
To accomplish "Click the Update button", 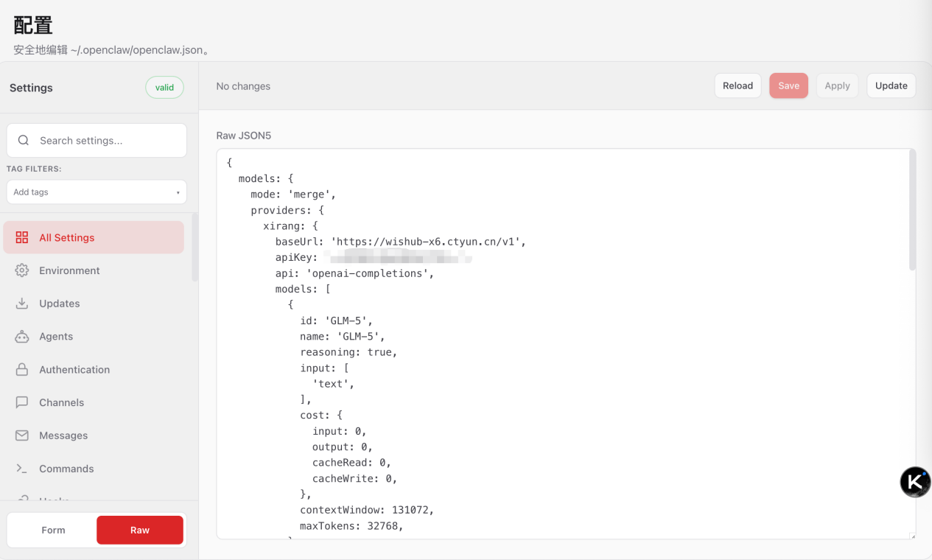I will point(891,85).
